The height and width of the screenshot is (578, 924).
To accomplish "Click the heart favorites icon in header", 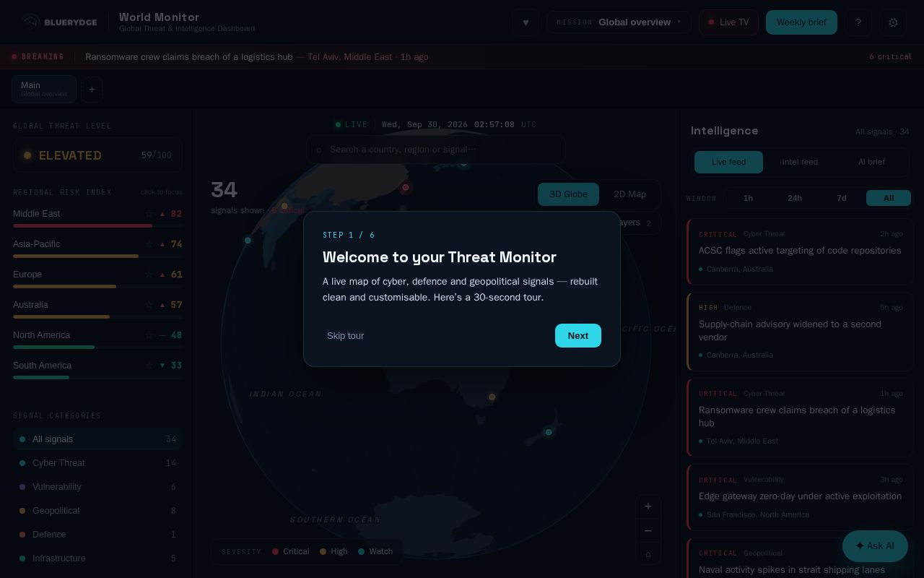I will [526, 22].
